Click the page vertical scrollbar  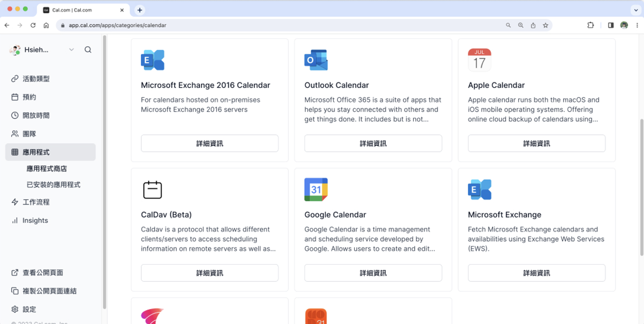click(642, 187)
